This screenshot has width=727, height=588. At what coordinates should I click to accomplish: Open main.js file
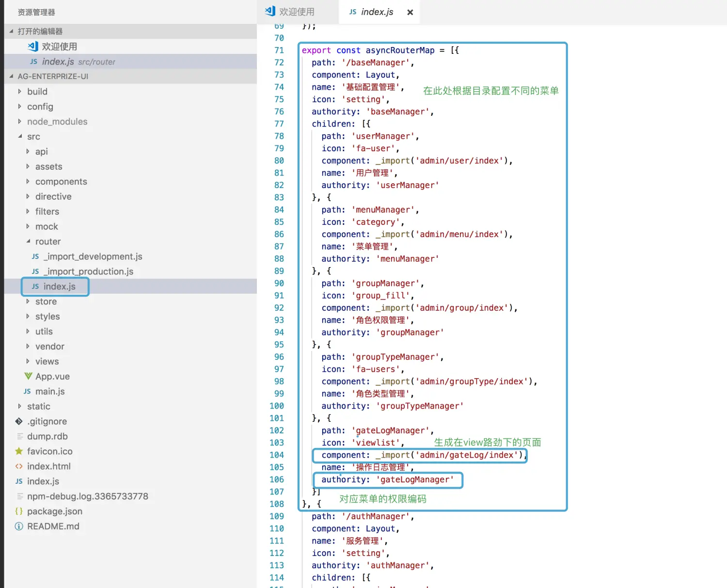point(130,391)
